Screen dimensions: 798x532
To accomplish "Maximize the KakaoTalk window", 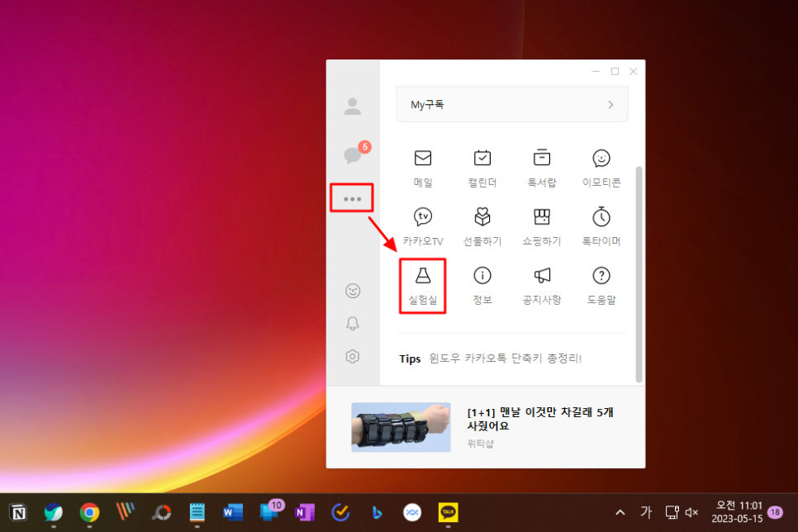I will coord(615,71).
